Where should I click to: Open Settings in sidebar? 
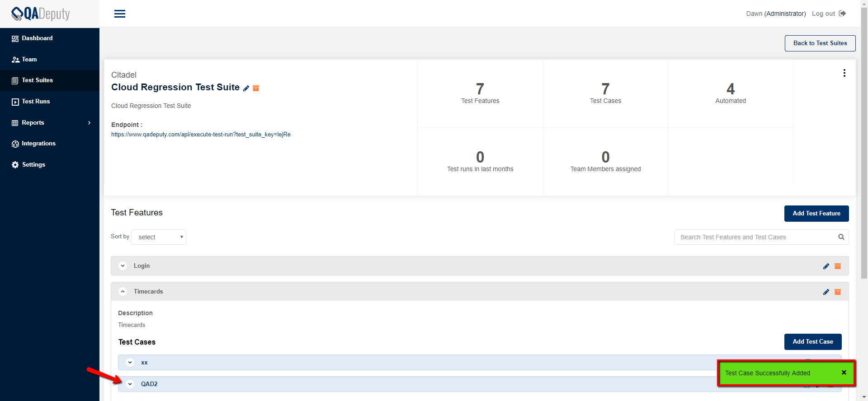click(x=33, y=165)
